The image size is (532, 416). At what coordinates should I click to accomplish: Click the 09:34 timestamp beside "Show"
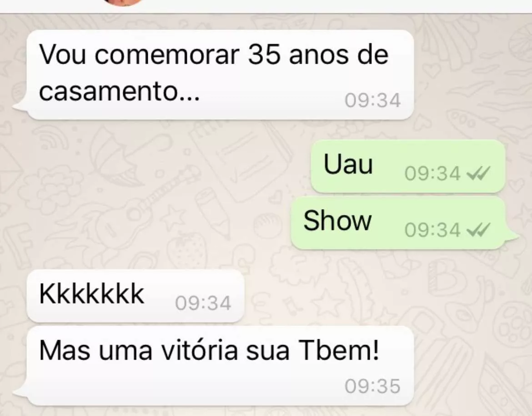[432, 230]
